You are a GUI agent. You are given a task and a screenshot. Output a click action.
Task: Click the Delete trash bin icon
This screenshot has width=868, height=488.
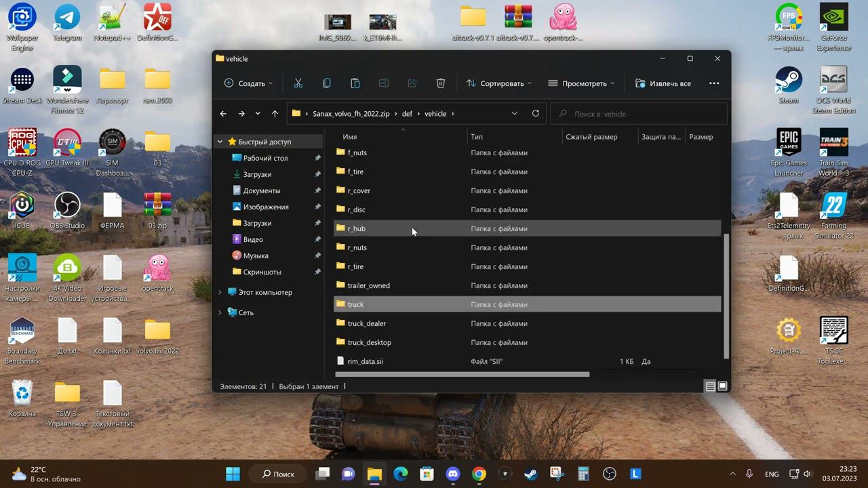coord(440,83)
